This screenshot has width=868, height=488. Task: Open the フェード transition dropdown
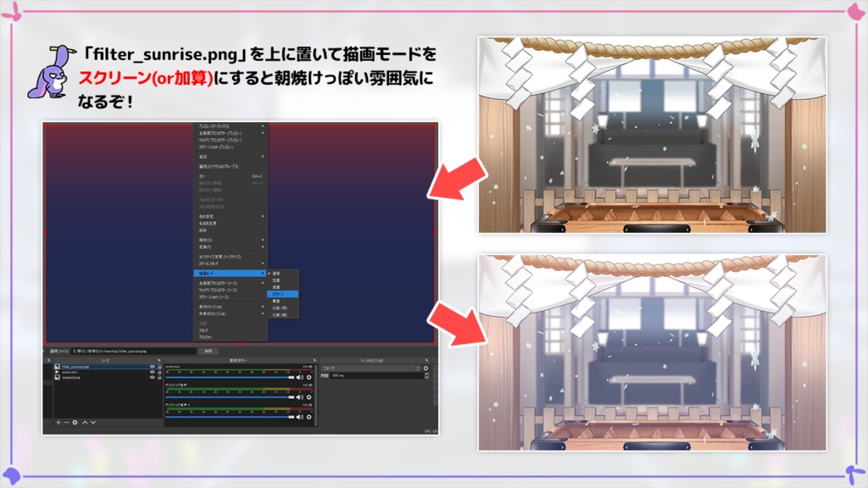tap(371, 368)
